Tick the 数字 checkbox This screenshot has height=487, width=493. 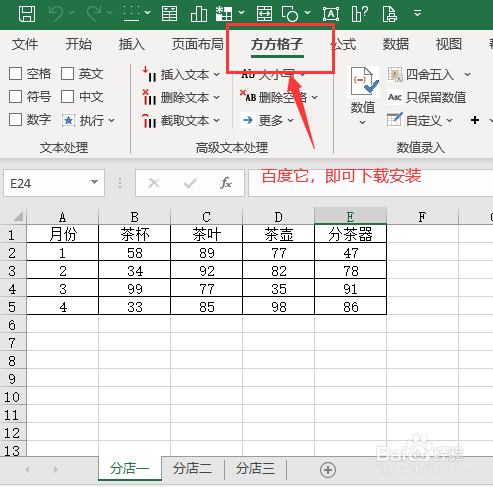tap(15, 120)
